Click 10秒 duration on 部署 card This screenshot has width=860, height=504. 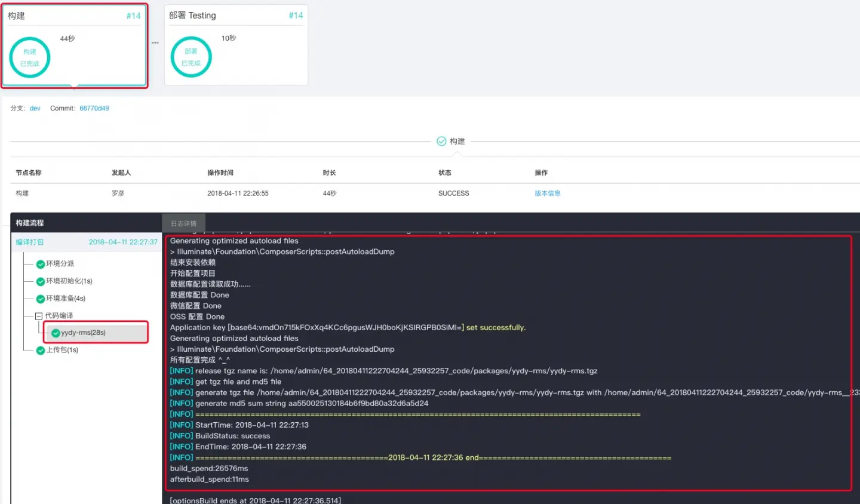point(229,38)
